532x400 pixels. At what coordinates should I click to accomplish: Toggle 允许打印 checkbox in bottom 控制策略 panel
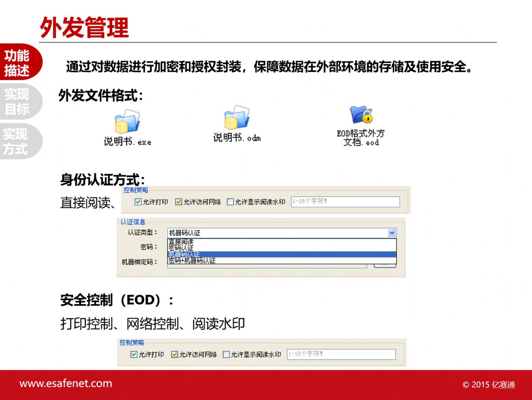[134, 354]
